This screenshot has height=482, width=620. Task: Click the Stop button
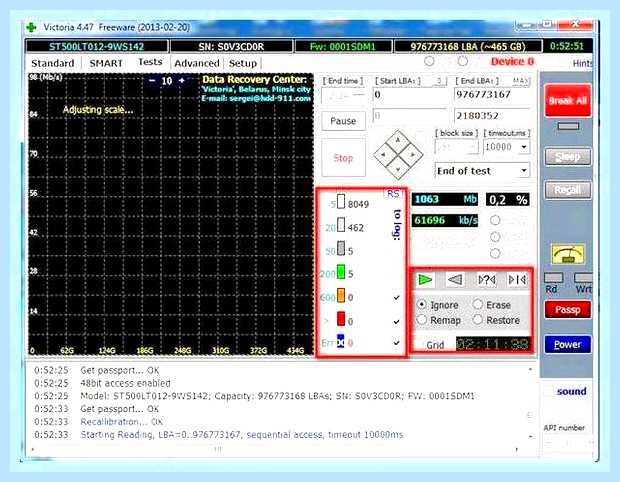(x=343, y=158)
